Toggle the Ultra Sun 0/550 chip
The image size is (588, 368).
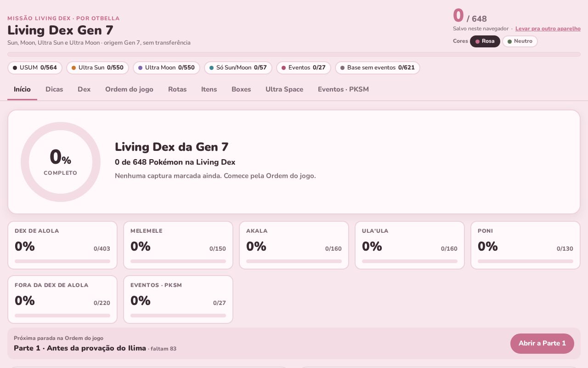click(97, 68)
